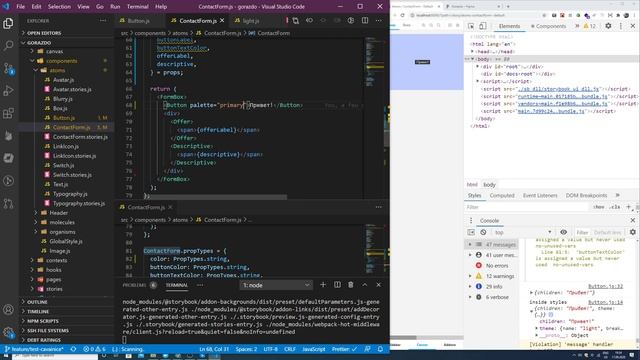The width and height of the screenshot is (640, 360).
Task: Toggle the console sidebar visibility
Action: point(471,232)
